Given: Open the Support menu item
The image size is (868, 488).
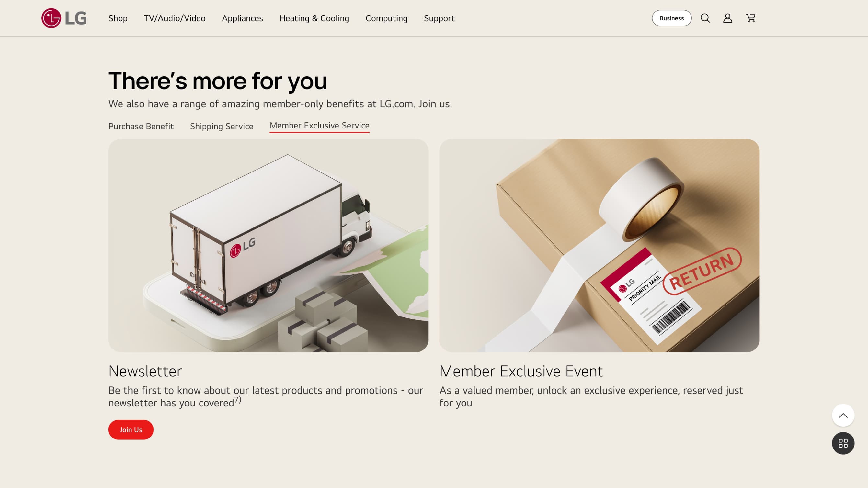Looking at the screenshot, I should coord(439,18).
